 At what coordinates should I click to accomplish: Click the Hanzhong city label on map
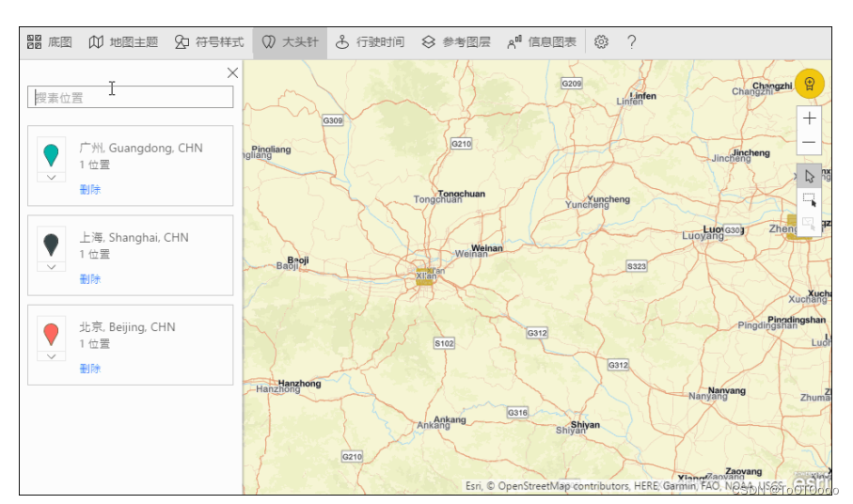tap(289, 386)
